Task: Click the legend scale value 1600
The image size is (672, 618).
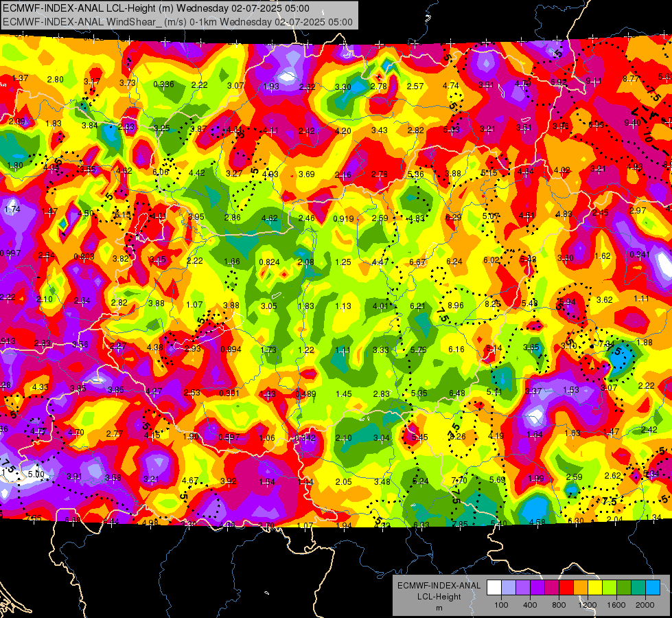Action: pos(616,605)
